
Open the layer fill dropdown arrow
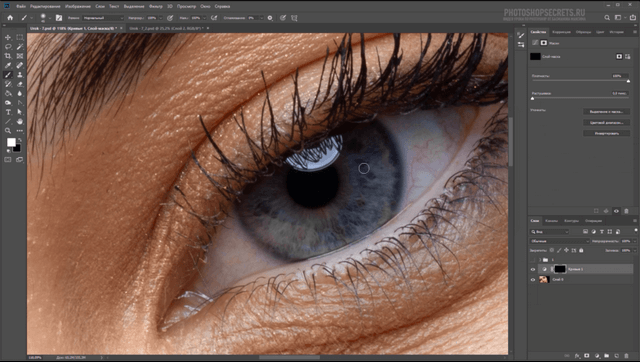click(x=635, y=250)
